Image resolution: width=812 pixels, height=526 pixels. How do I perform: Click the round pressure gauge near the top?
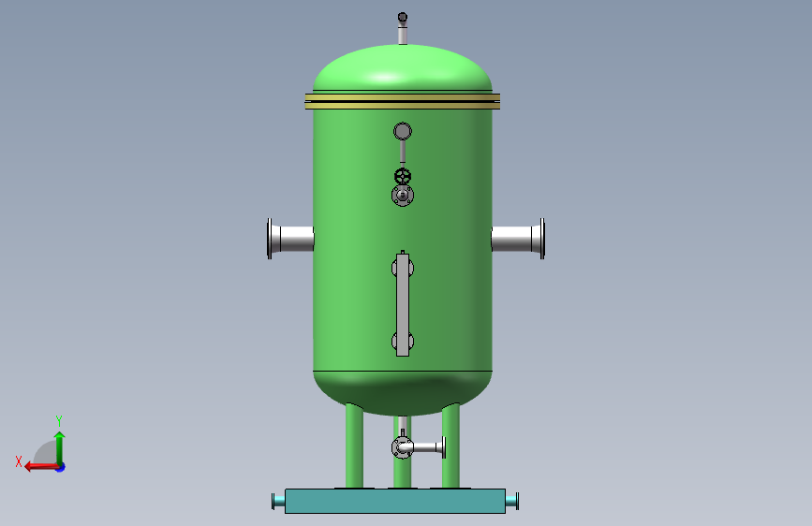pyautogui.click(x=403, y=131)
